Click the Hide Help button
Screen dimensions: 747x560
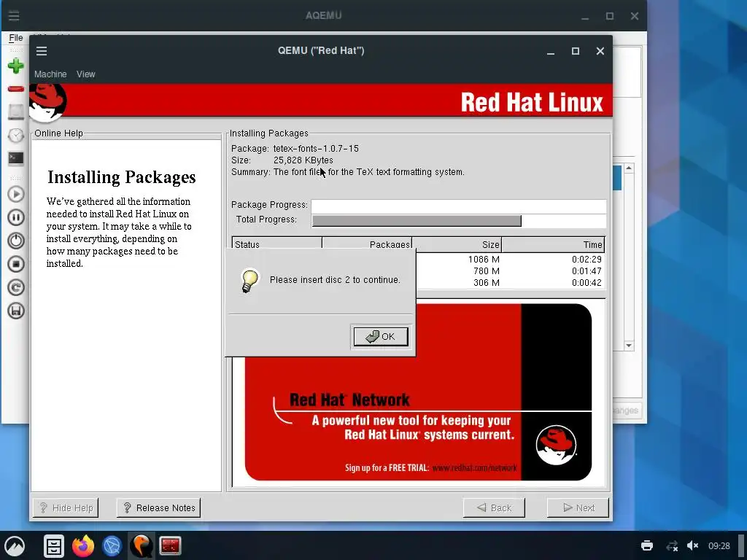[66, 507]
